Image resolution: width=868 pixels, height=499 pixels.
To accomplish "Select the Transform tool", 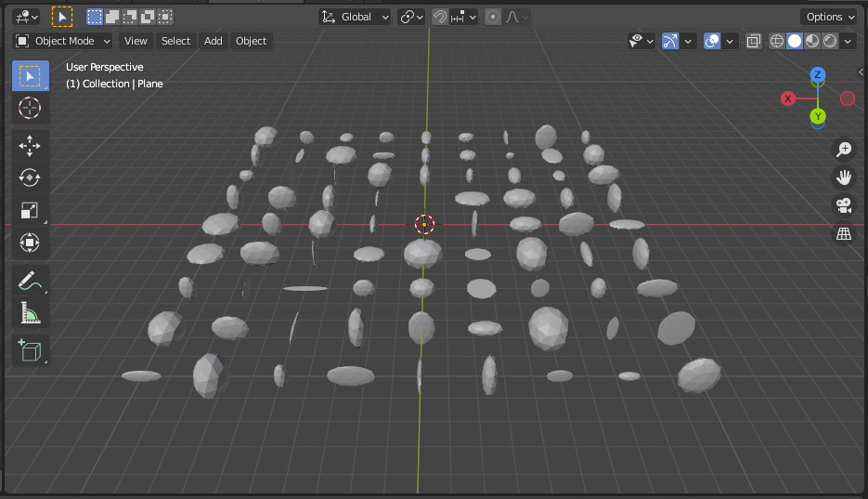I will click(30, 242).
